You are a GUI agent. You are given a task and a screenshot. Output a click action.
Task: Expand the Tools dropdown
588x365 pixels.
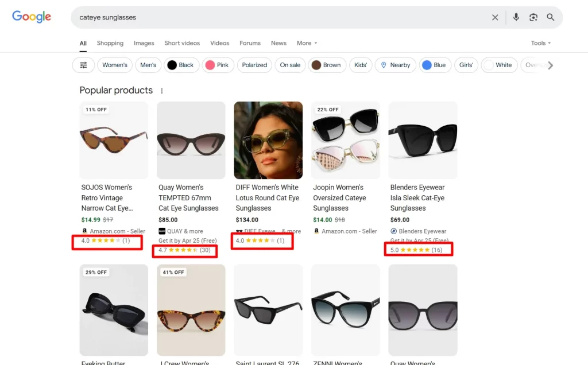click(x=541, y=43)
